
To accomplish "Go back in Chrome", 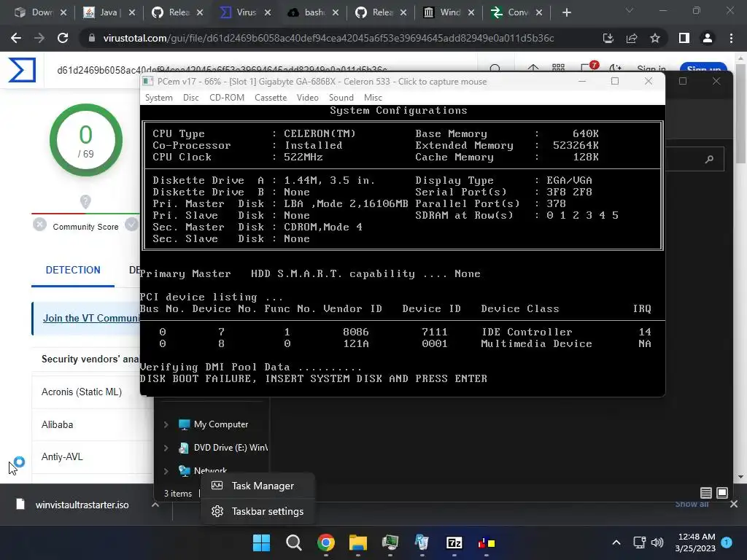I will click(16, 38).
